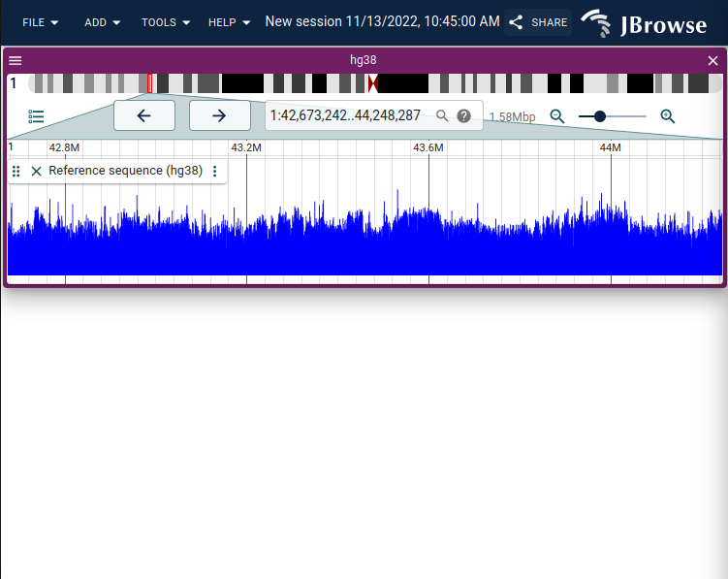728x579 pixels.
Task: Click the zoom level slider handle
Action: point(600,116)
